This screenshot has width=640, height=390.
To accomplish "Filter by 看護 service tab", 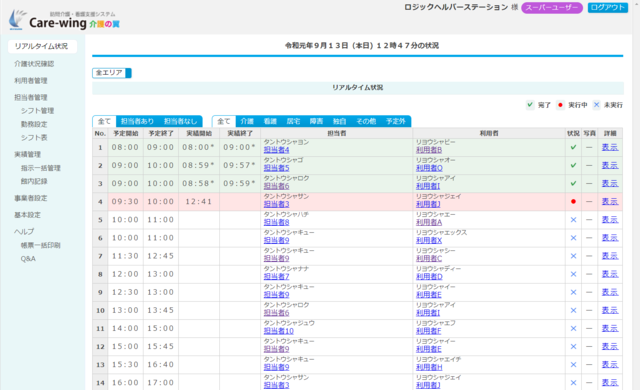I will tap(270, 121).
